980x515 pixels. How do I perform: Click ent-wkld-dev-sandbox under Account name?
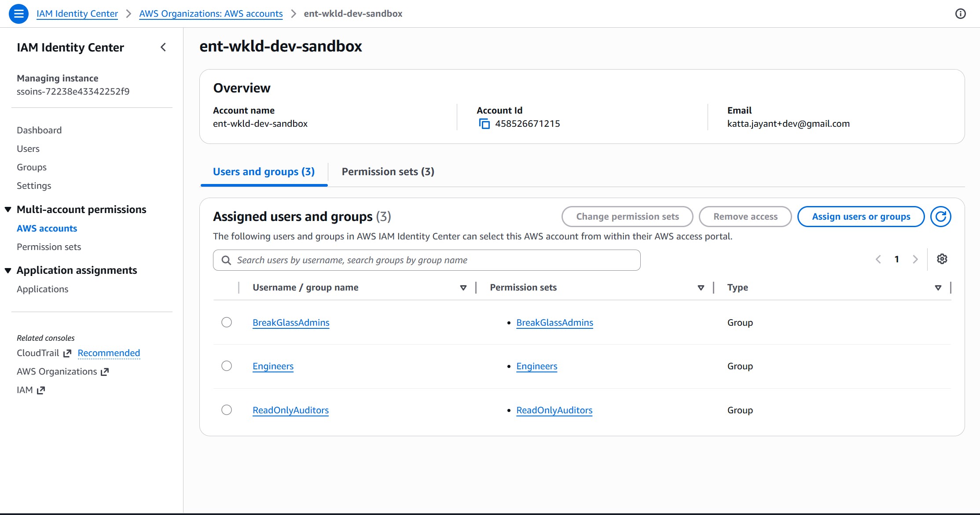pyautogui.click(x=260, y=124)
